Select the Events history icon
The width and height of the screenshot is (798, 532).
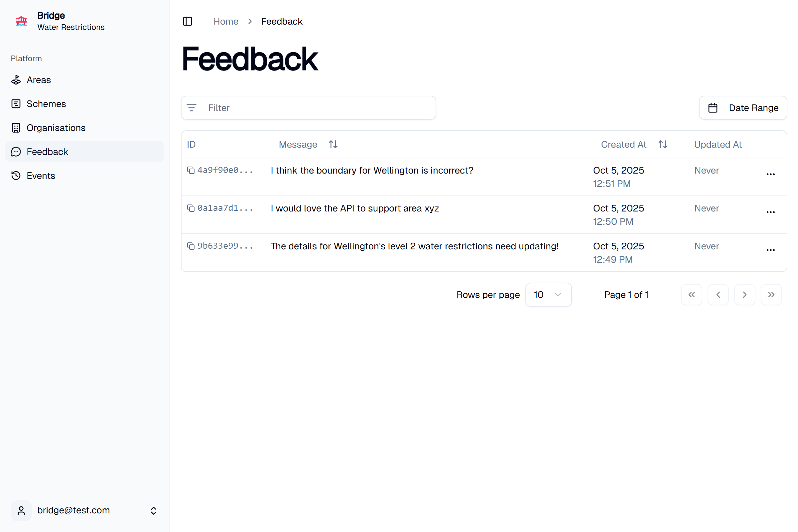click(x=16, y=176)
